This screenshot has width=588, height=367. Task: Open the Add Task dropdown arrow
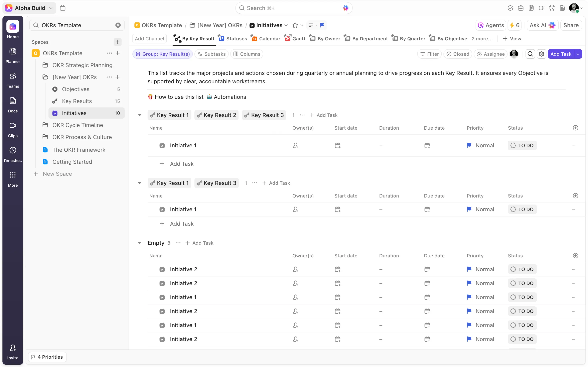pyautogui.click(x=578, y=54)
